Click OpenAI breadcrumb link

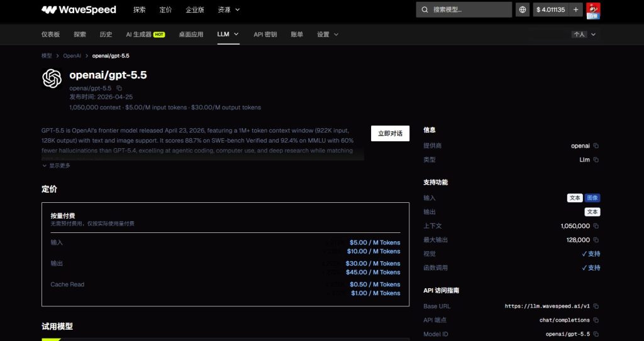tap(72, 56)
